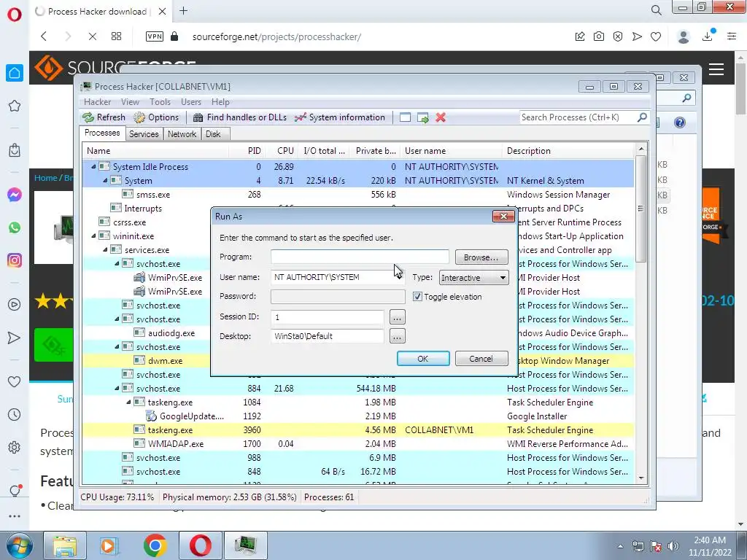
Task: Open Opera sidebar player icon
Action: tap(15, 304)
